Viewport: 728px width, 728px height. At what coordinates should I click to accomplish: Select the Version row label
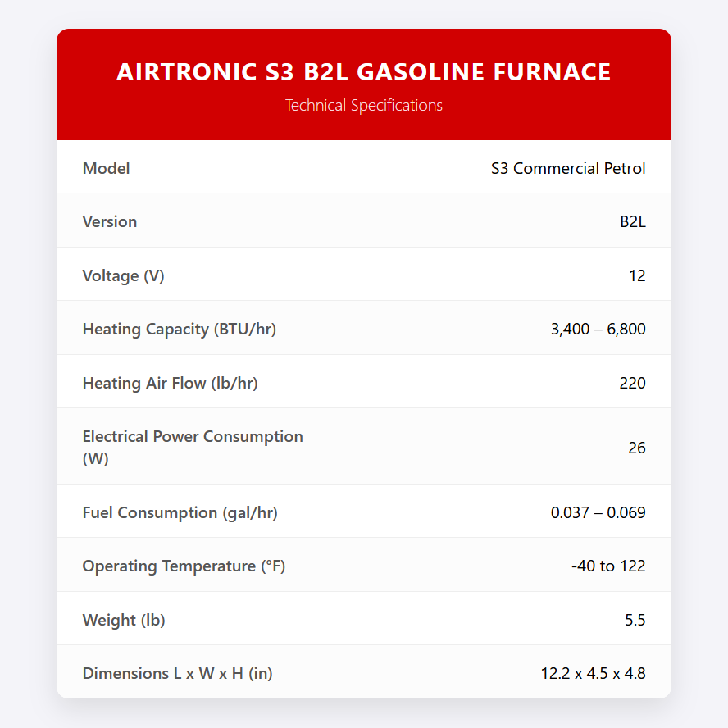(x=110, y=222)
